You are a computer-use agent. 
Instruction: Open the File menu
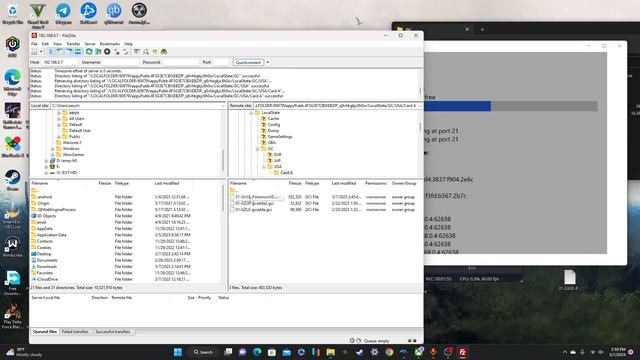34,44
